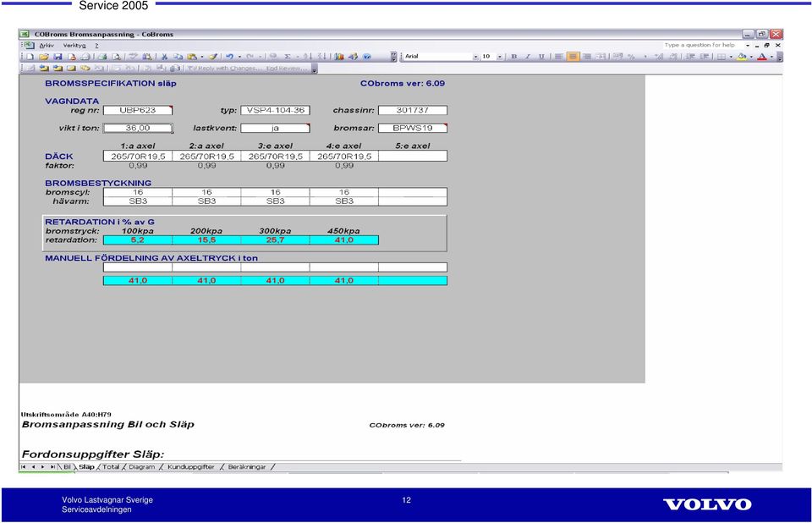Jump to the first sheet tab
Image resolution: width=812 pixels, height=523 pixels.
pos(24,467)
